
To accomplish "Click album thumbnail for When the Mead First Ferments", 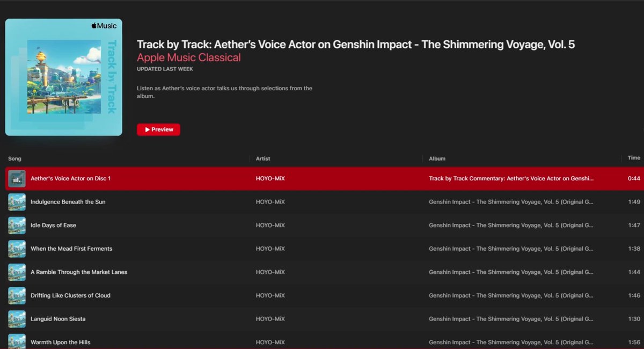I will [17, 249].
